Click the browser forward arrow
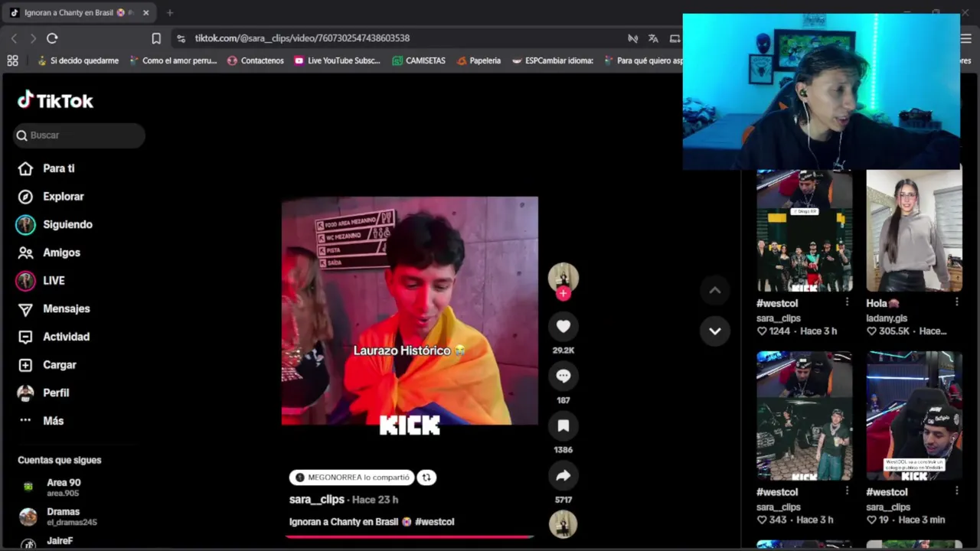 pyautogui.click(x=32, y=38)
